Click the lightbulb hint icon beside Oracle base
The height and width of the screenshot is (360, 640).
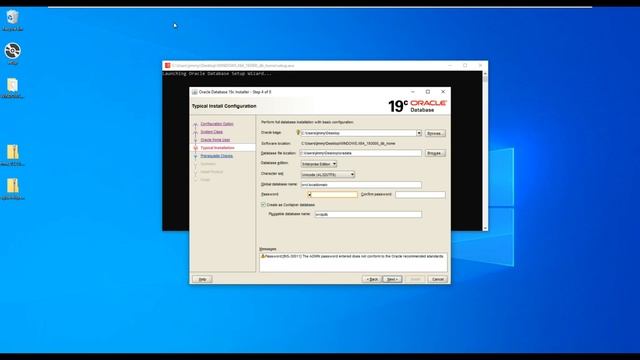[x=298, y=133]
